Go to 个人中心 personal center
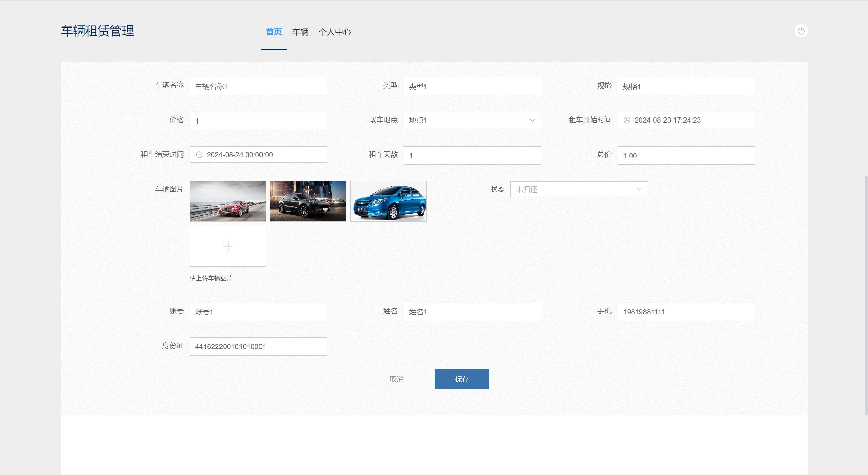 point(334,32)
